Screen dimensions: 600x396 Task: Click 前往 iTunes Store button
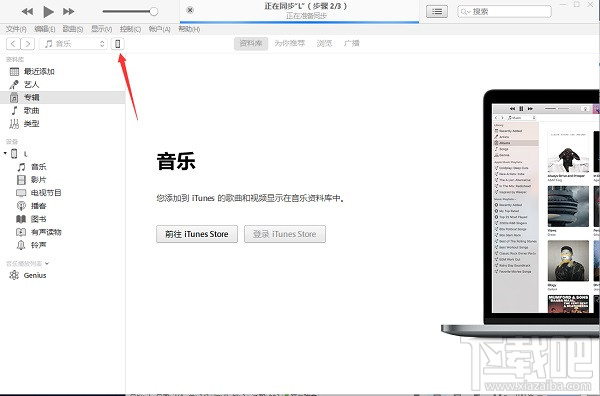[197, 234]
